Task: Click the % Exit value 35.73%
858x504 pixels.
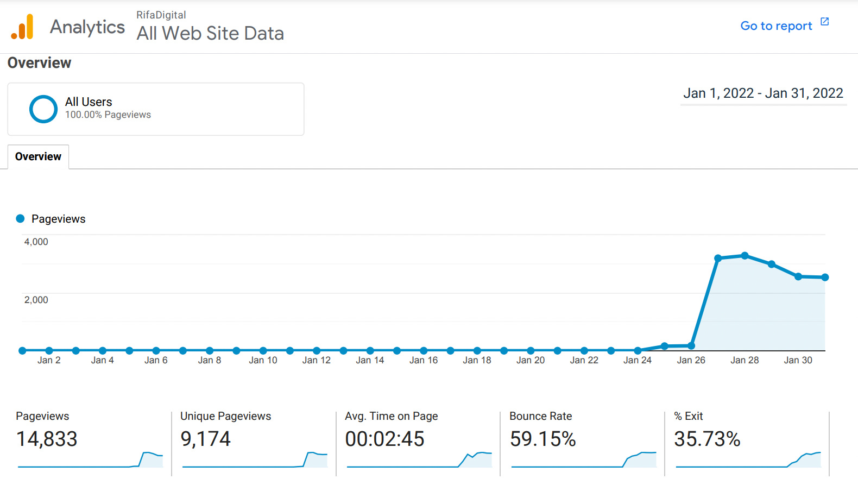Action: (x=707, y=439)
